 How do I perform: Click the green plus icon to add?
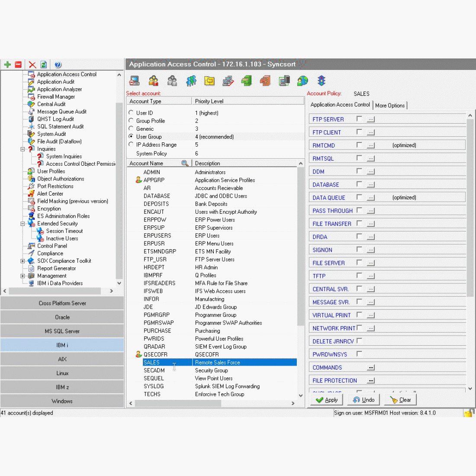coord(7,64)
